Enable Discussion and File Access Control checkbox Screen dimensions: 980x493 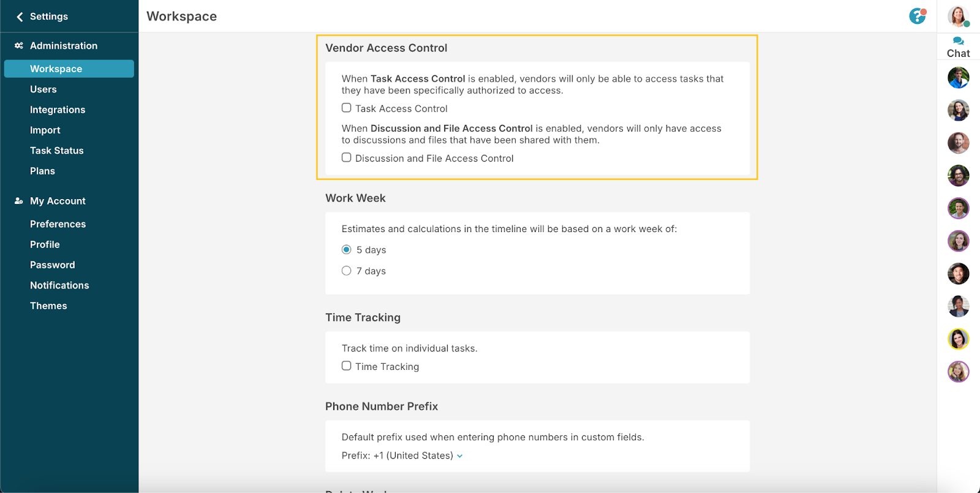click(347, 157)
